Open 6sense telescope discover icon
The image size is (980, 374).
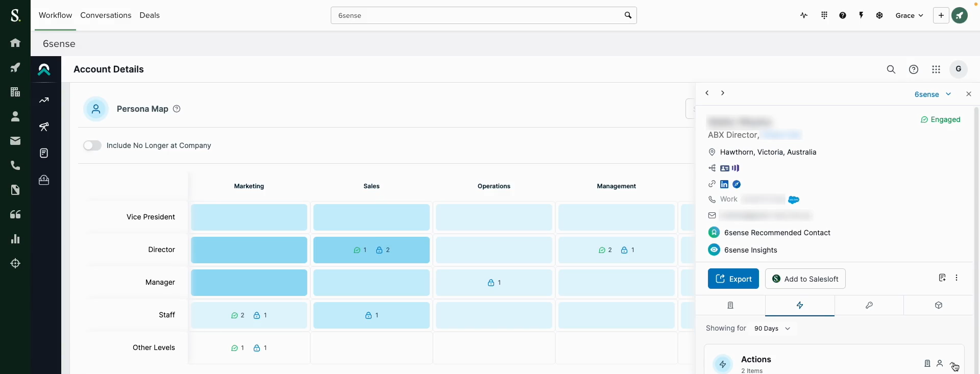(x=44, y=127)
